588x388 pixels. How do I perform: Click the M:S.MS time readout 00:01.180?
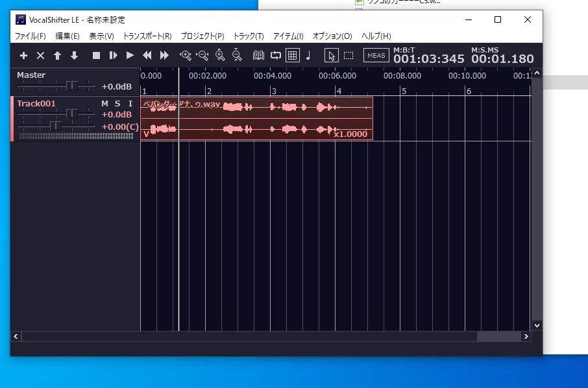click(502, 59)
